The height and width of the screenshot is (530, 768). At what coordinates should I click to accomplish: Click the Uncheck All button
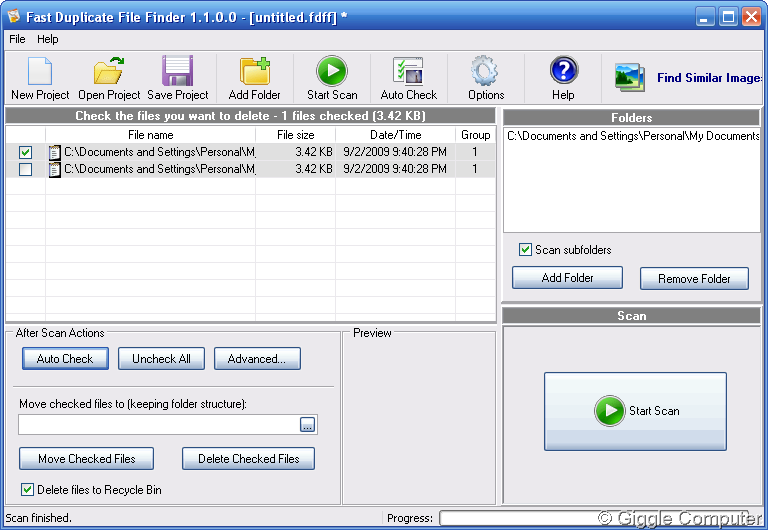click(161, 359)
